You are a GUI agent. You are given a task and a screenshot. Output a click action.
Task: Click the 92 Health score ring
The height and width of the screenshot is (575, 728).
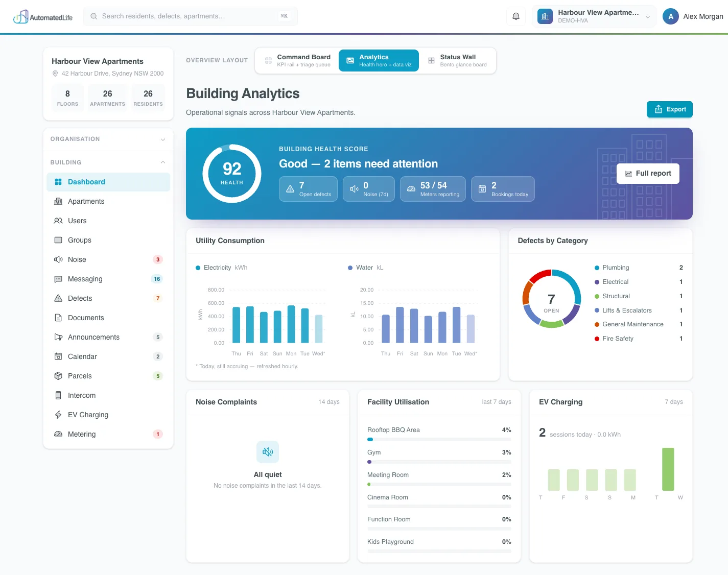pos(232,174)
